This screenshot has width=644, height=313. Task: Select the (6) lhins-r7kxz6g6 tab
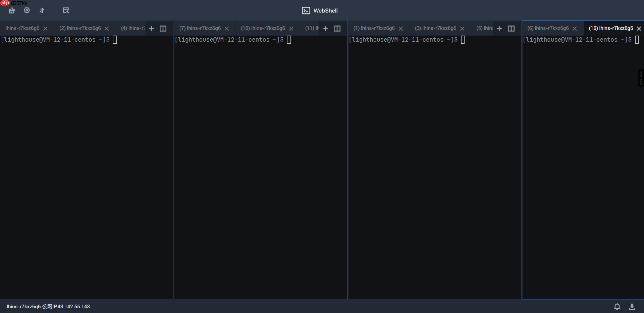pos(548,28)
